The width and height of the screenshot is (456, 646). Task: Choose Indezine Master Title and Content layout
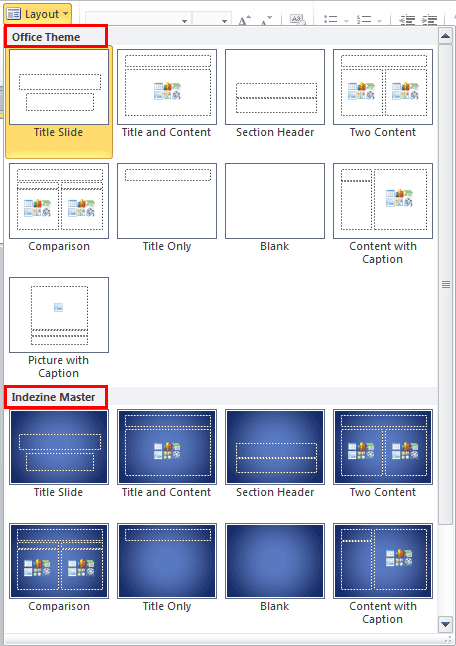point(167,454)
